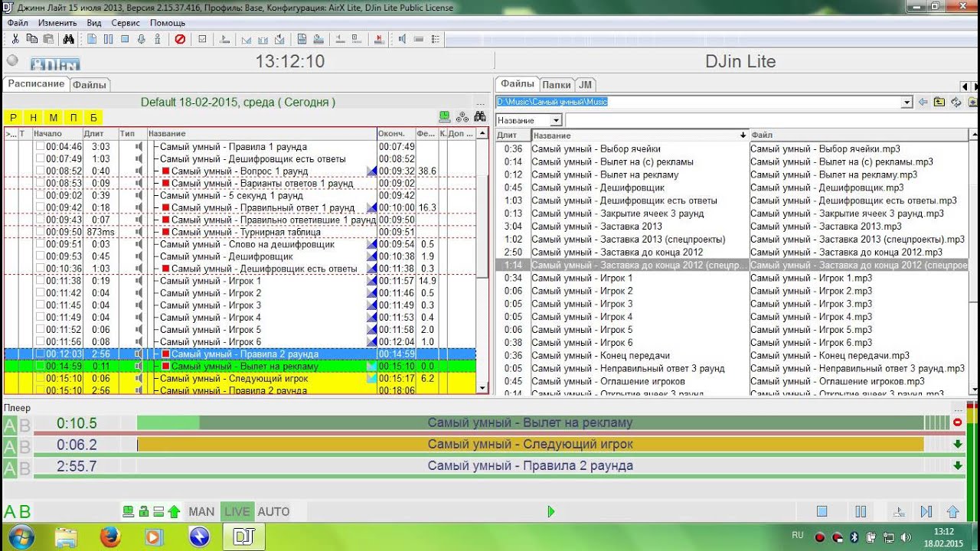Viewport: 980px width, 551px height.
Task: Tick checkbox of row starting 00:09:02
Action: click(x=40, y=196)
